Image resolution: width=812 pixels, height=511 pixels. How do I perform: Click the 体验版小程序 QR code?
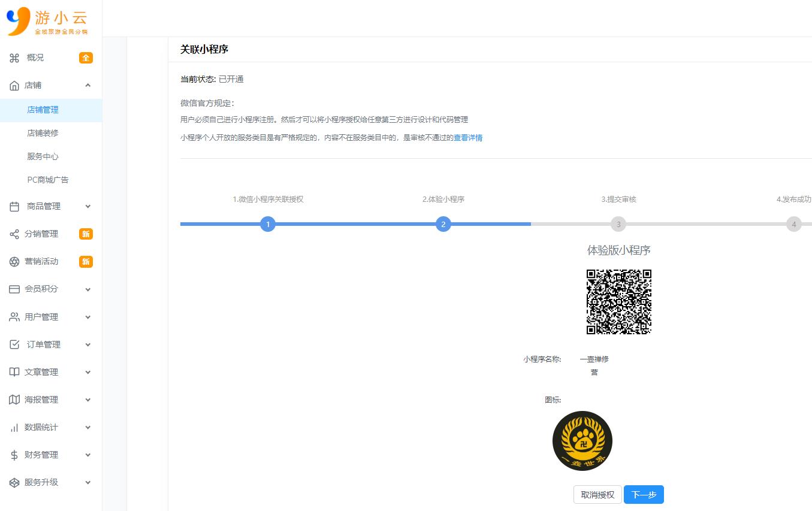618,302
